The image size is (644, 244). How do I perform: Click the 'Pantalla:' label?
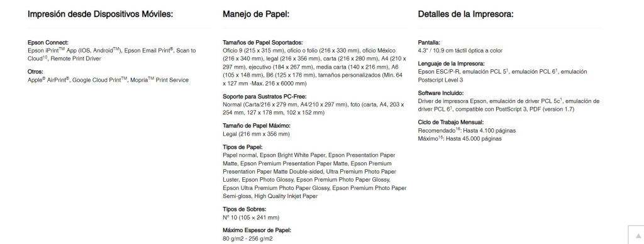(429, 42)
